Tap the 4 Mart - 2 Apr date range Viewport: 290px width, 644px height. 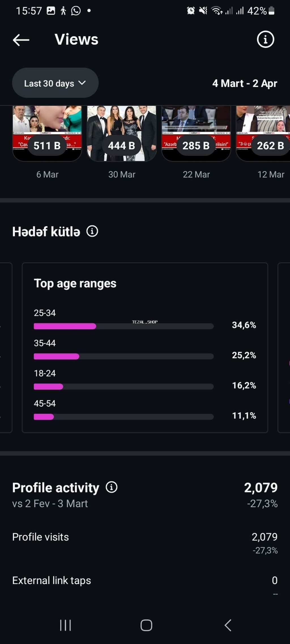click(x=245, y=83)
